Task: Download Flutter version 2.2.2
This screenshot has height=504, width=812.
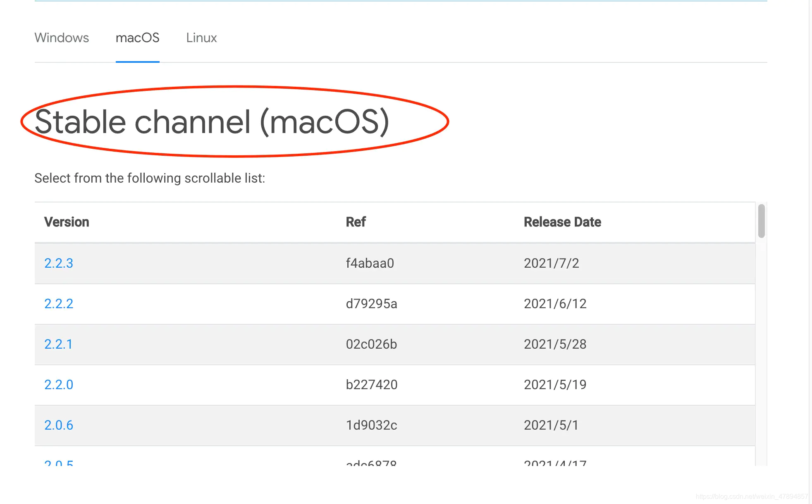Action: (x=59, y=304)
